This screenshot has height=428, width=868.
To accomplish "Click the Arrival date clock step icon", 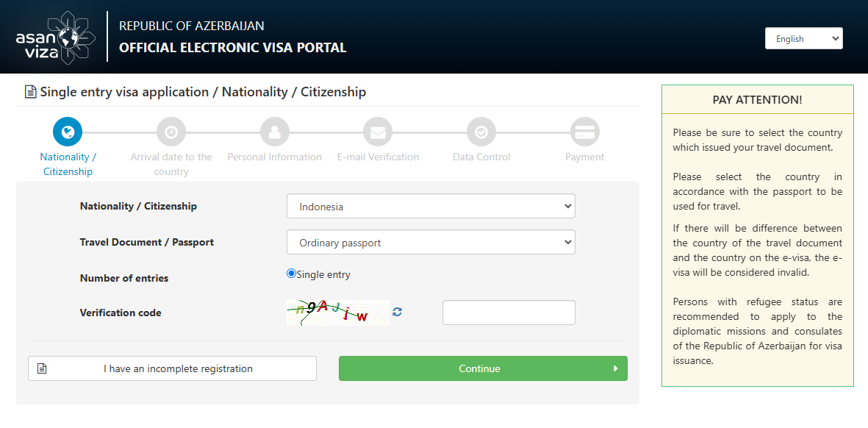I will tap(171, 132).
